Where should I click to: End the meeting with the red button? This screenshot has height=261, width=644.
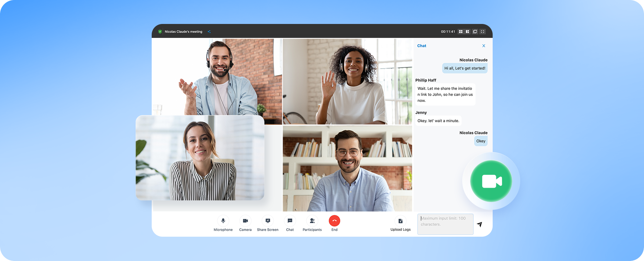334,221
